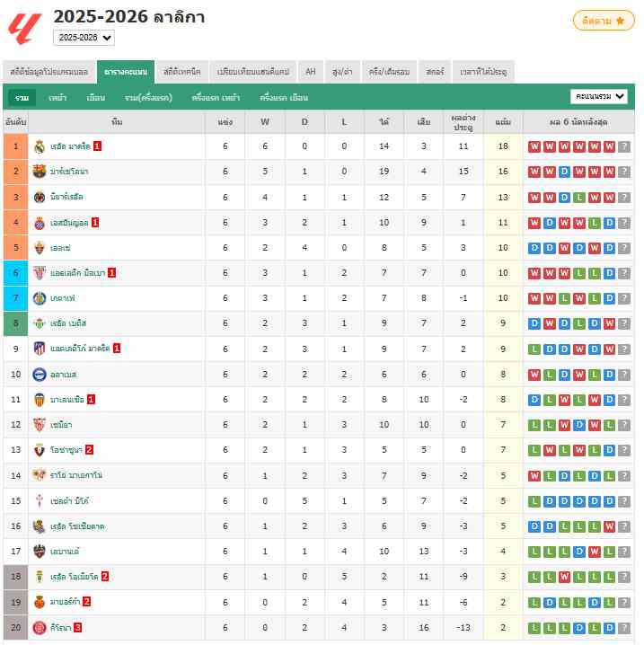The width and height of the screenshot is (644, 645).
Task: Click the question mark box in Real Madrid row
Action: pos(624,146)
